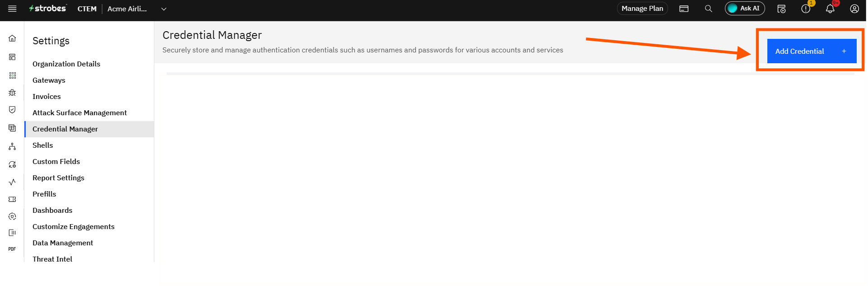Open Organization Details settings

click(x=66, y=64)
